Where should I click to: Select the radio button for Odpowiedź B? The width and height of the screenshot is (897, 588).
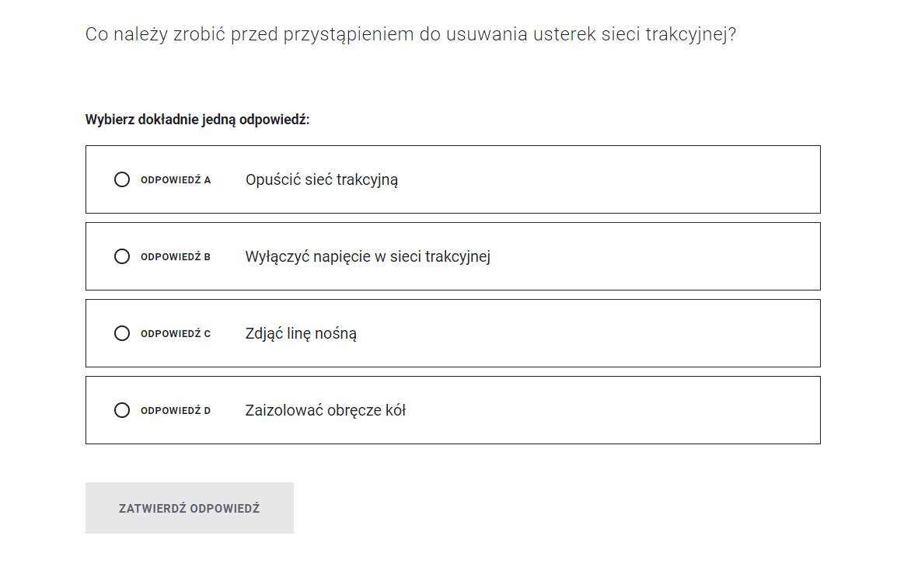(x=122, y=256)
